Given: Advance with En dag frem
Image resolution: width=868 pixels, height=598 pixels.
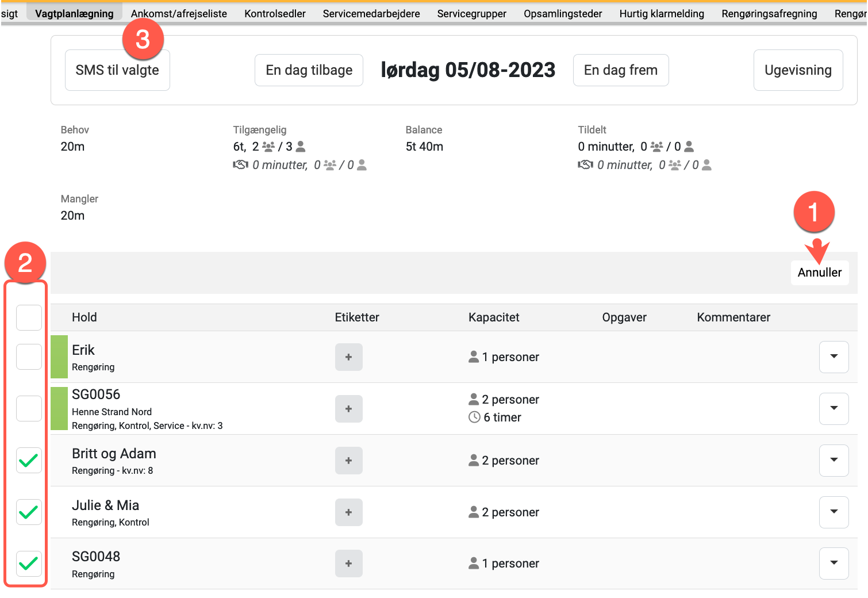Looking at the screenshot, I should [x=621, y=70].
